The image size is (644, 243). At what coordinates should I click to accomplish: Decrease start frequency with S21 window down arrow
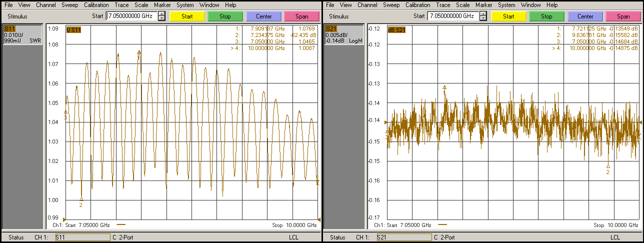pos(483,18)
